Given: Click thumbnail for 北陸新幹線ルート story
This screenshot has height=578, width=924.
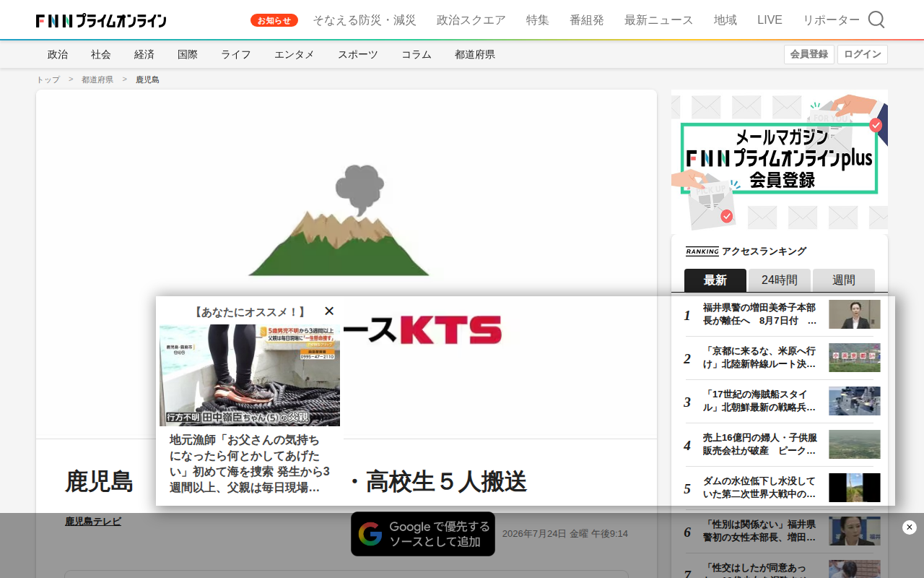Looking at the screenshot, I should pyautogui.click(x=855, y=358).
